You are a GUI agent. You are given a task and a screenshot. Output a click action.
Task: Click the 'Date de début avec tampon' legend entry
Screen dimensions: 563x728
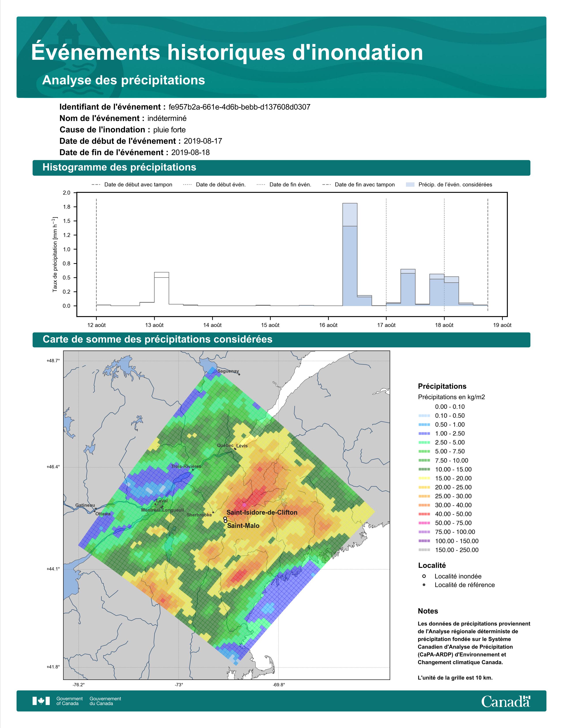[132, 185]
